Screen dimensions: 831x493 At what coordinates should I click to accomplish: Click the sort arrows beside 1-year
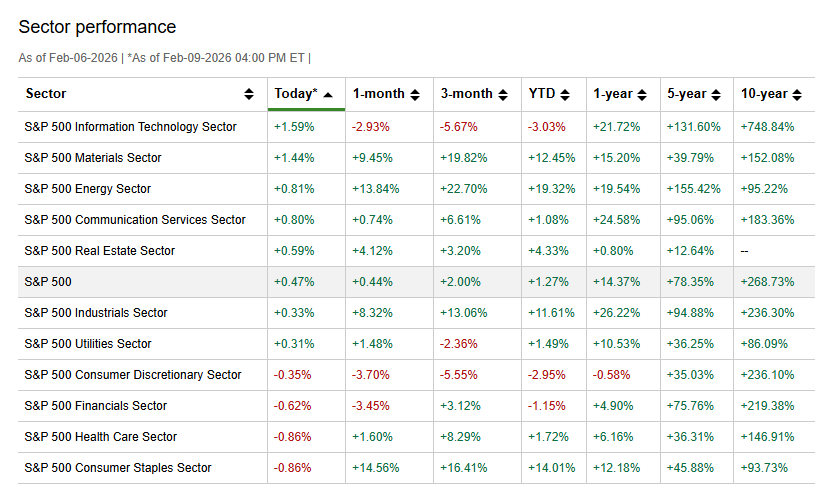(642, 94)
